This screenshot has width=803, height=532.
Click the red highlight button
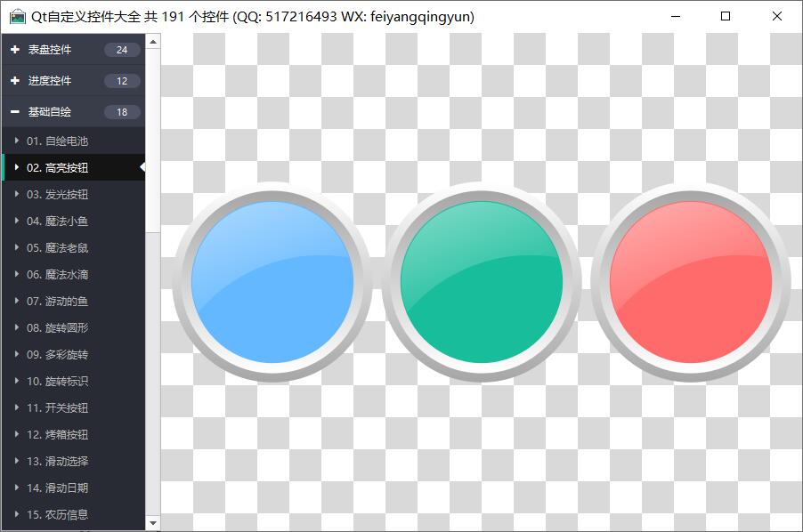691,282
